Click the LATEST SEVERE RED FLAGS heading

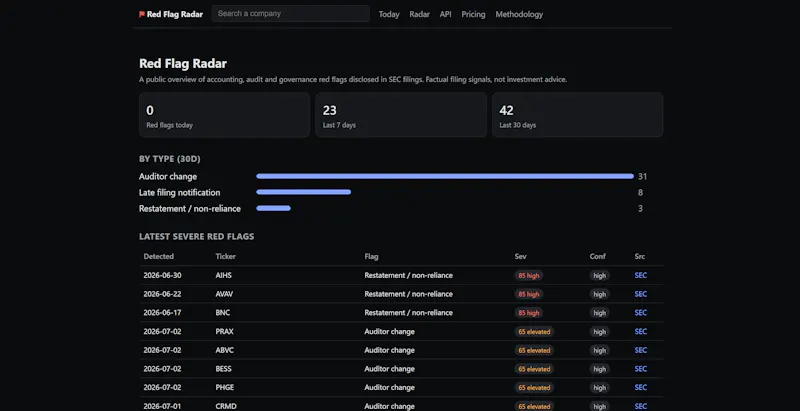[x=196, y=237]
